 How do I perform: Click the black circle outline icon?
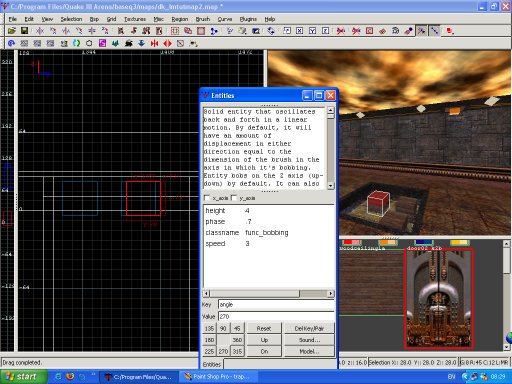[89, 43]
